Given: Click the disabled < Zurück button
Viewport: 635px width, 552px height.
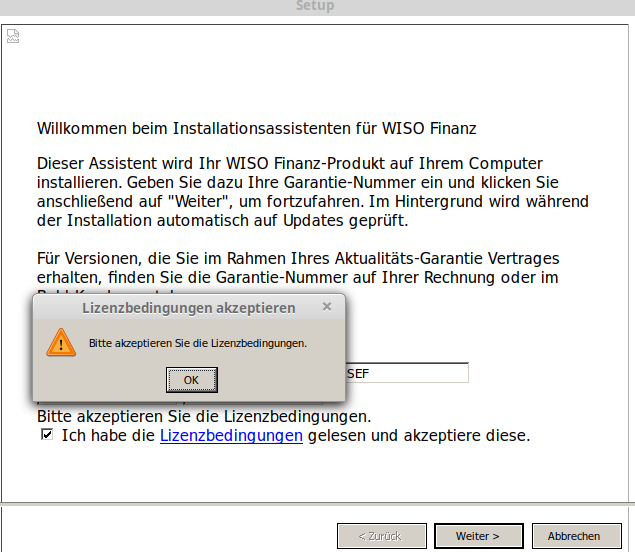Looking at the screenshot, I should pyautogui.click(x=381, y=536).
